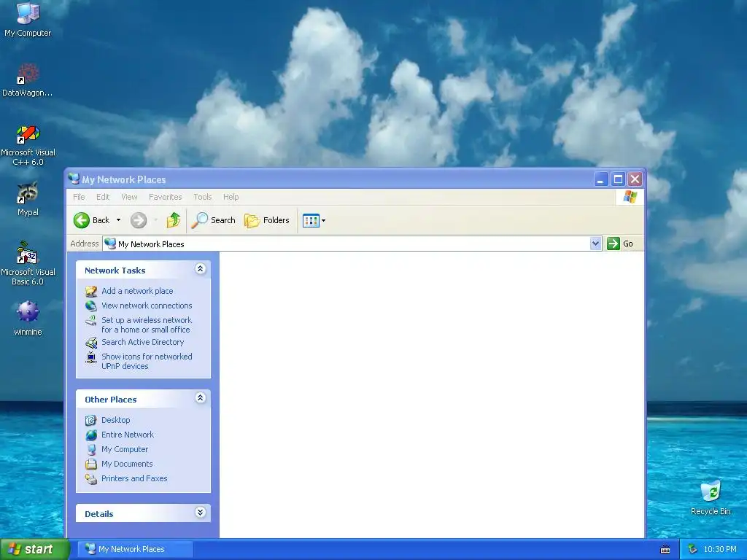Open My Computer link in Other Places
The image size is (747, 560).
point(125,449)
